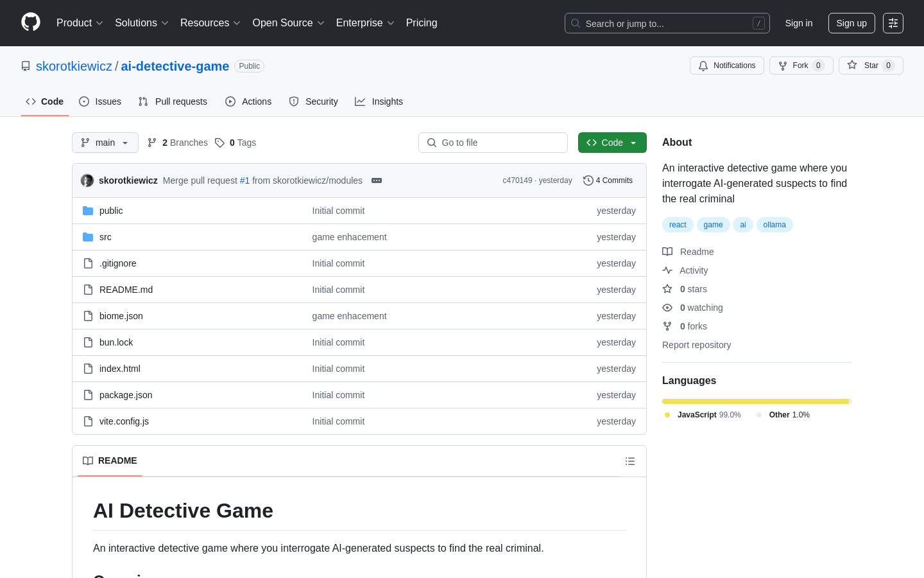924x578 pixels.
Task: View the 0 watching eye link
Action: 692,308
